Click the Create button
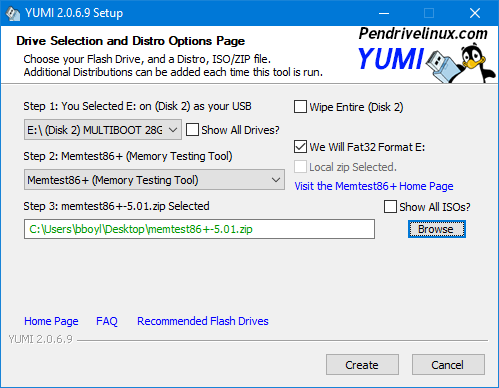Image resolution: width=499 pixels, height=388 pixels. [x=362, y=365]
